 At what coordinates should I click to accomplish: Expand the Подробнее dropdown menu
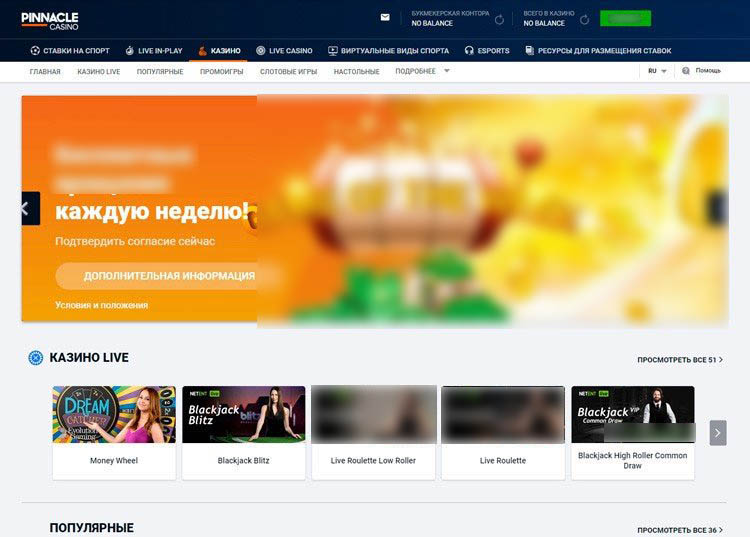pos(422,71)
